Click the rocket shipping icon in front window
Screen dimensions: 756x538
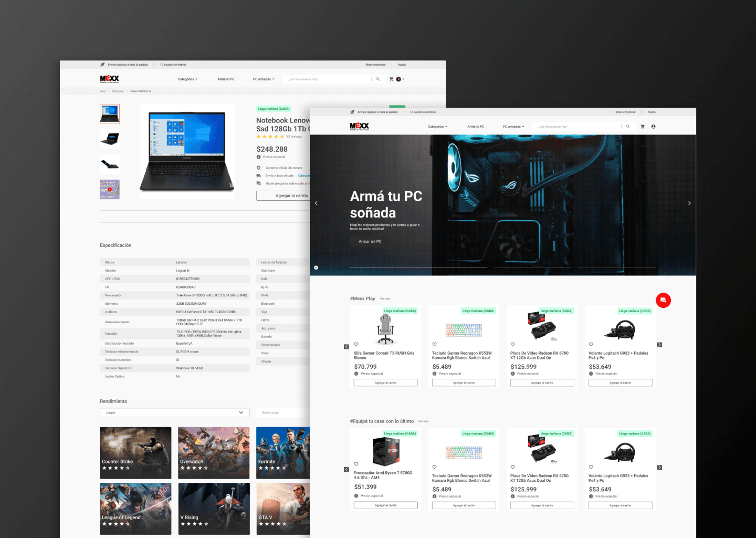[x=352, y=112]
